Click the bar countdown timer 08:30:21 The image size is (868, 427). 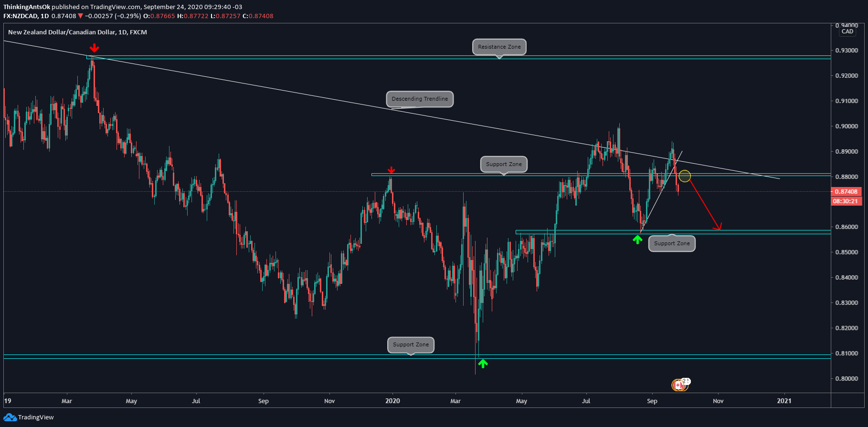coord(847,201)
